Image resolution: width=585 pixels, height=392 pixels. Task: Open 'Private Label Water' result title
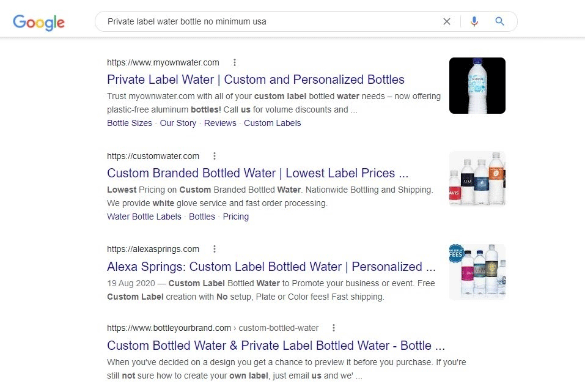tap(256, 80)
